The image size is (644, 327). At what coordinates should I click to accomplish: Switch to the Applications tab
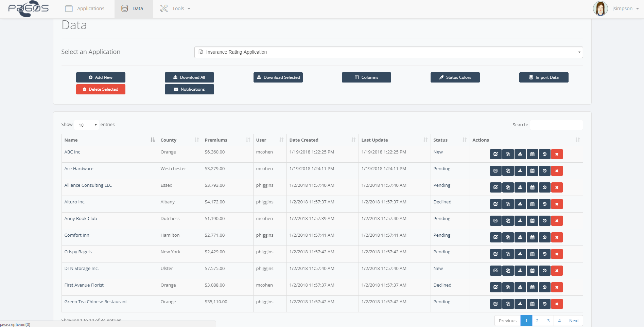pyautogui.click(x=85, y=8)
